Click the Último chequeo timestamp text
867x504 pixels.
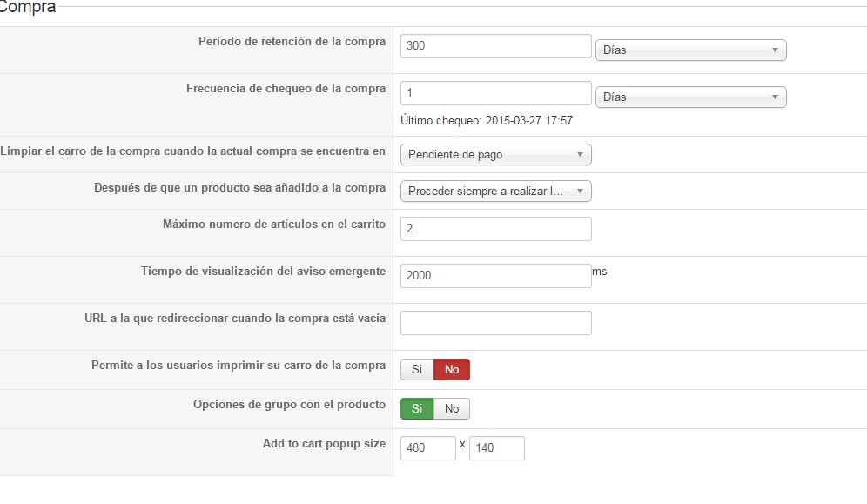click(x=486, y=121)
